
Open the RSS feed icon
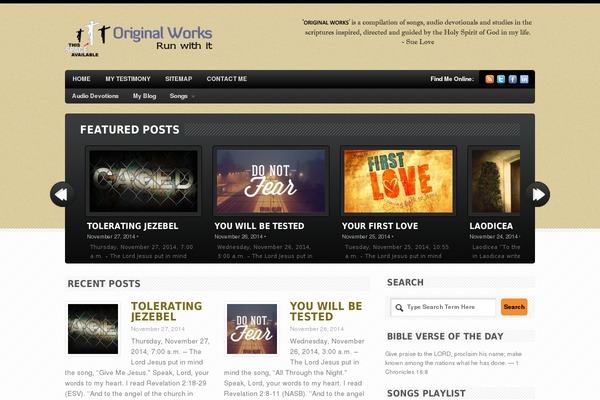[x=489, y=79]
